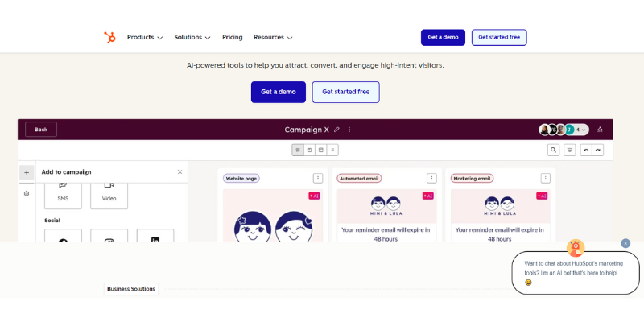Expand the Products dropdown menu

tap(145, 37)
